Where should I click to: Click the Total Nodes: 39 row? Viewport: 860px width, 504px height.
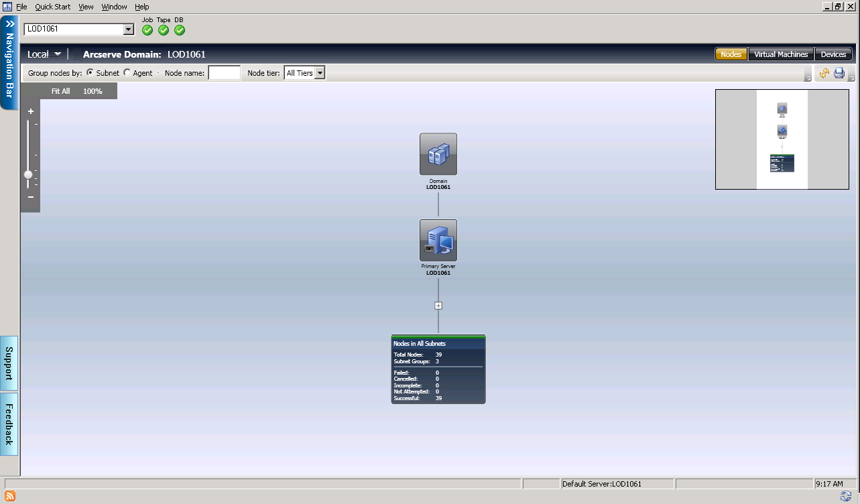(438, 355)
